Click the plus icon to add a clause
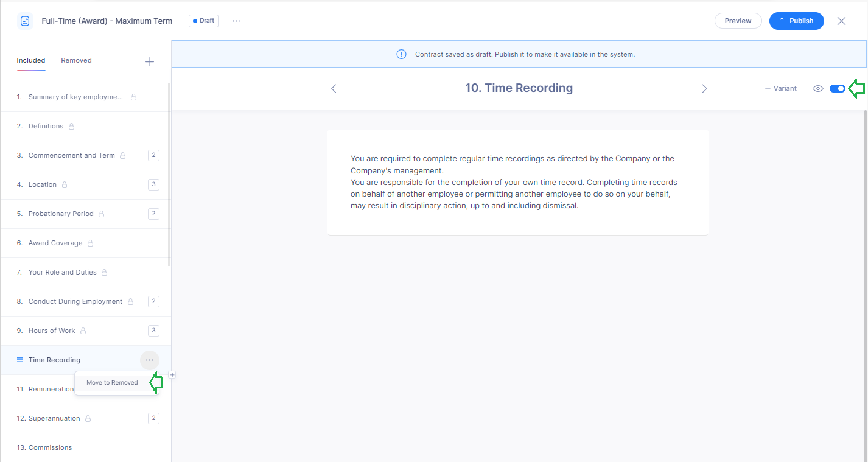This screenshot has width=868, height=462. (x=150, y=62)
